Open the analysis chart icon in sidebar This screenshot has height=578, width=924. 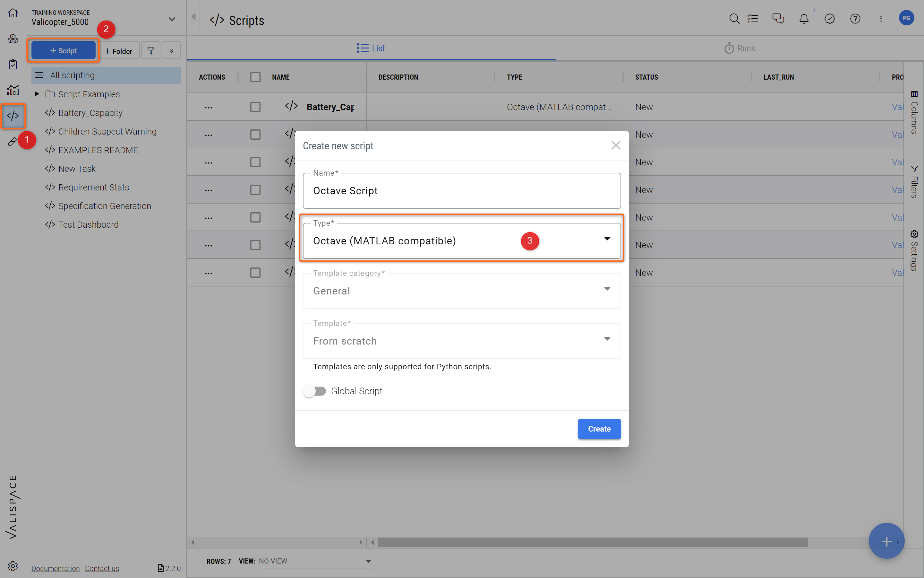click(x=13, y=90)
